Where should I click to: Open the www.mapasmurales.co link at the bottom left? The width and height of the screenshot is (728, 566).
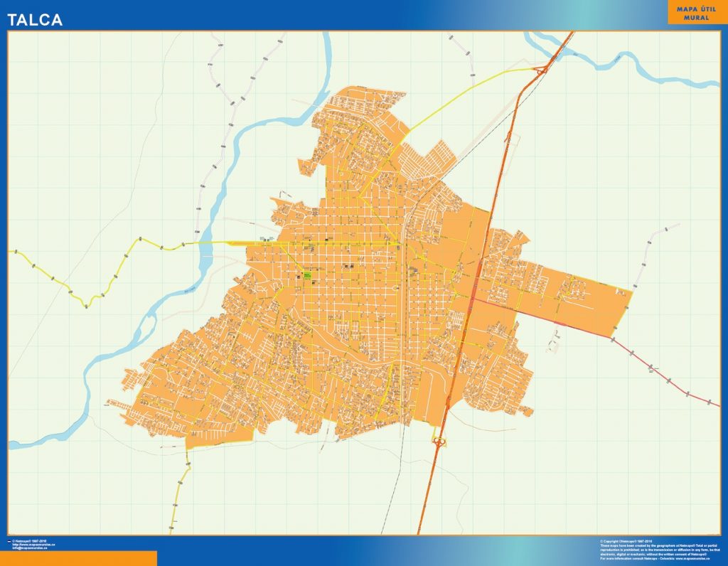33,545
